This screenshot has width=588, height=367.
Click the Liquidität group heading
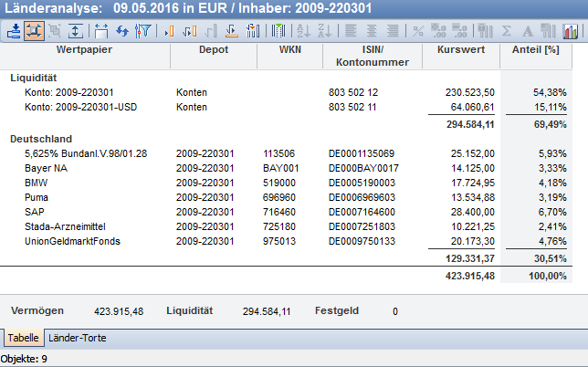[x=35, y=79]
